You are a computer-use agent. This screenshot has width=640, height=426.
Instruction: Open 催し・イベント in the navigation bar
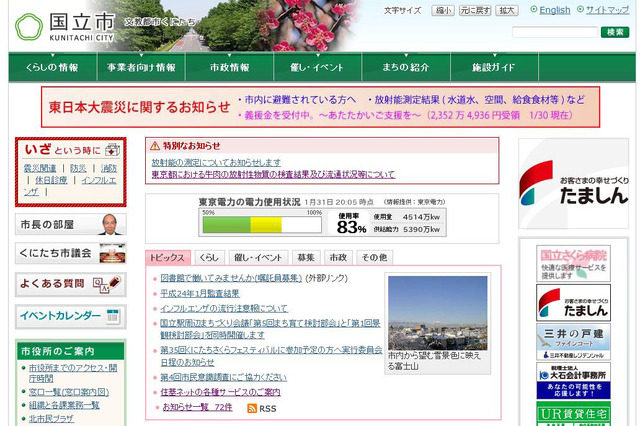pyautogui.click(x=318, y=67)
